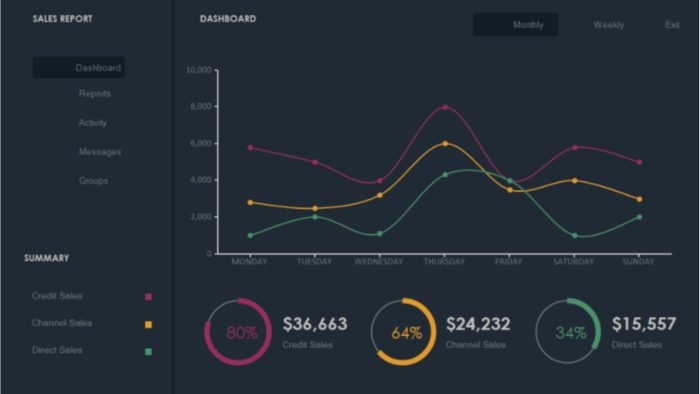Click the 34% Direct Sales donut gauge
The height and width of the screenshot is (394, 700).
coord(568,332)
